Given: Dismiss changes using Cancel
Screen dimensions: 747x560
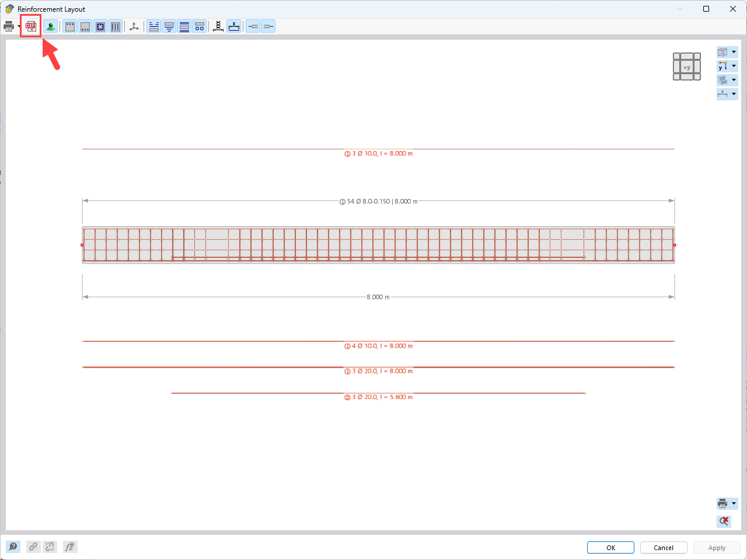Looking at the screenshot, I should pos(664,547).
